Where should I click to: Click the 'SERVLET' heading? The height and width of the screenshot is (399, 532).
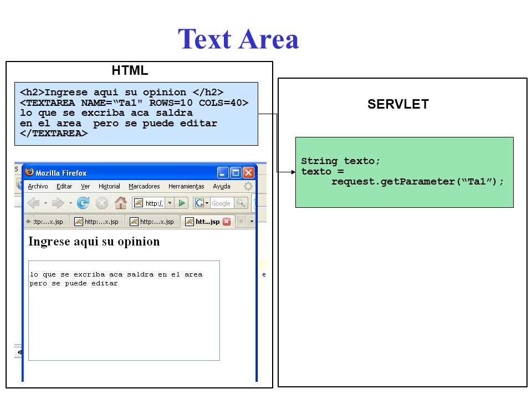(398, 104)
